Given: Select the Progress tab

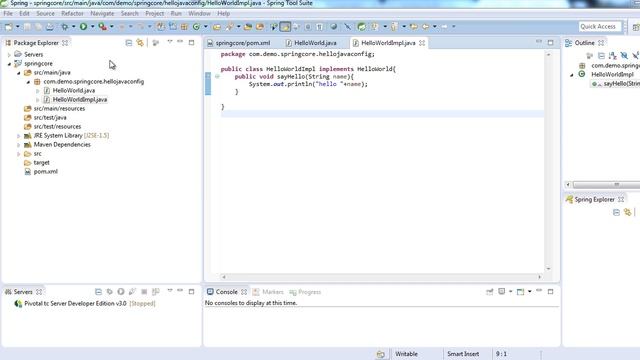Looking at the screenshot, I should [305, 292].
